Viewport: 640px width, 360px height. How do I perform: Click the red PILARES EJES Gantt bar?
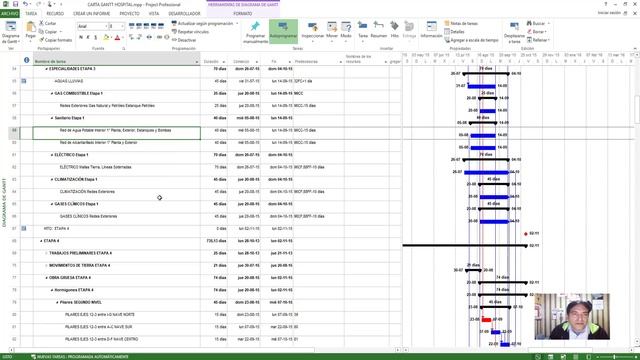pyautogui.click(x=487, y=320)
